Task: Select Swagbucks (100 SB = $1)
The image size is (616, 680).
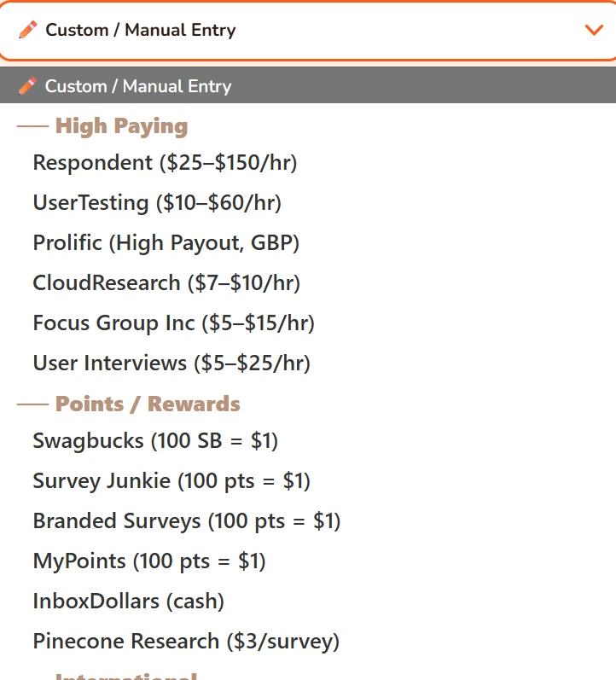Action: [x=155, y=440]
